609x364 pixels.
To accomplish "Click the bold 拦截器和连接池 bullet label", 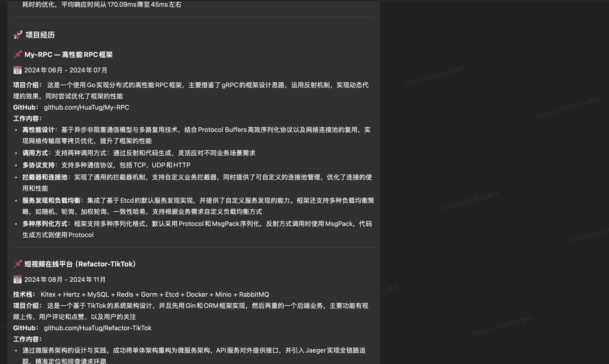I will click(45, 177).
